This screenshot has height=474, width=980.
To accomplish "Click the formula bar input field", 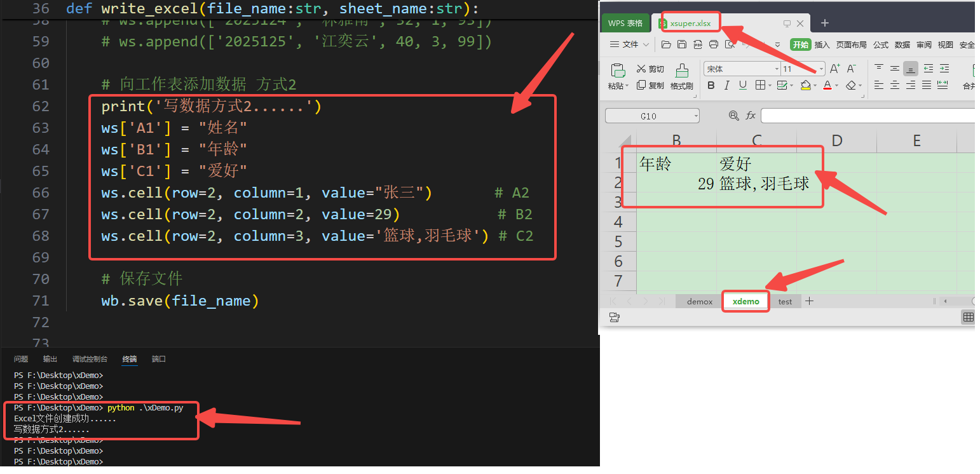I will pyautogui.click(x=868, y=116).
